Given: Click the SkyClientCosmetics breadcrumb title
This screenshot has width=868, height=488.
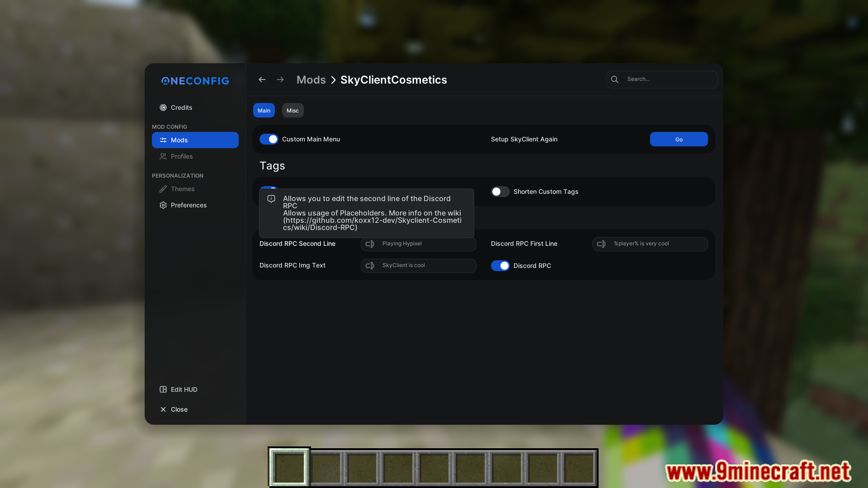Looking at the screenshot, I should click(394, 80).
